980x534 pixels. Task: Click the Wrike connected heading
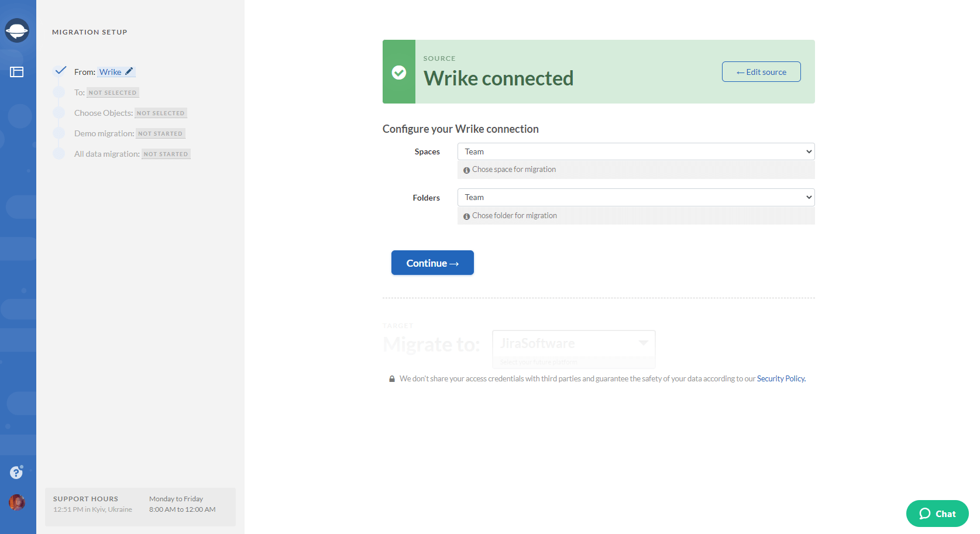coord(498,78)
